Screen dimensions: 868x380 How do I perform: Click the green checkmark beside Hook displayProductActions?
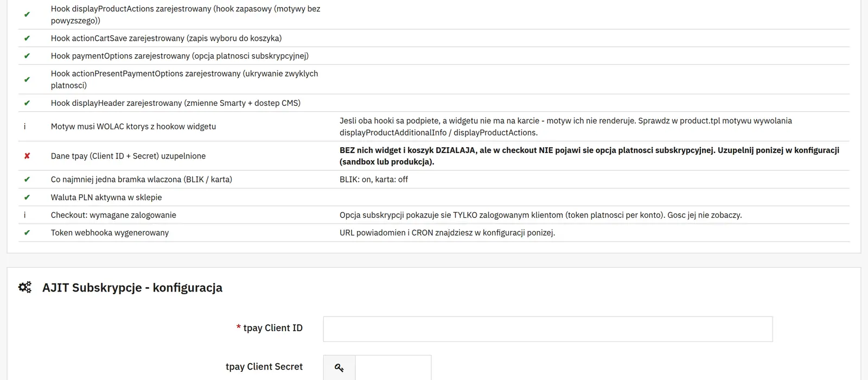pyautogui.click(x=27, y=15)
